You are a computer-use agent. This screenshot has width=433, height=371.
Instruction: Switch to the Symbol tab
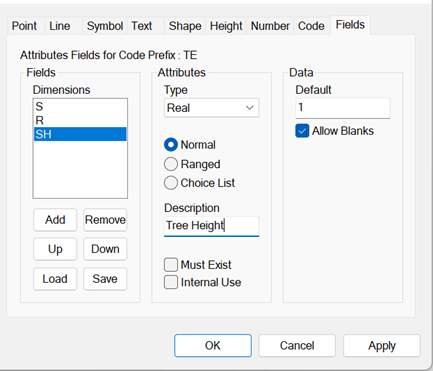point(105,26)
